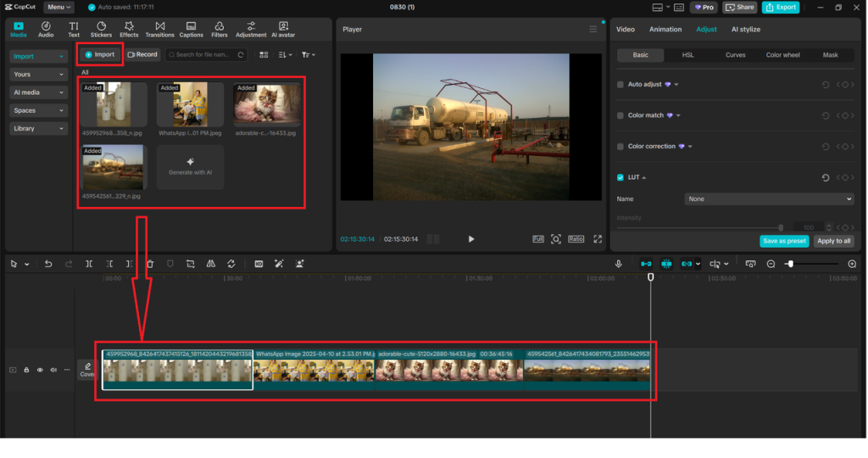Expand the Import section in sidebar
Image resolution: width=868 pixels, height=458 pixels.
[38, 57]
